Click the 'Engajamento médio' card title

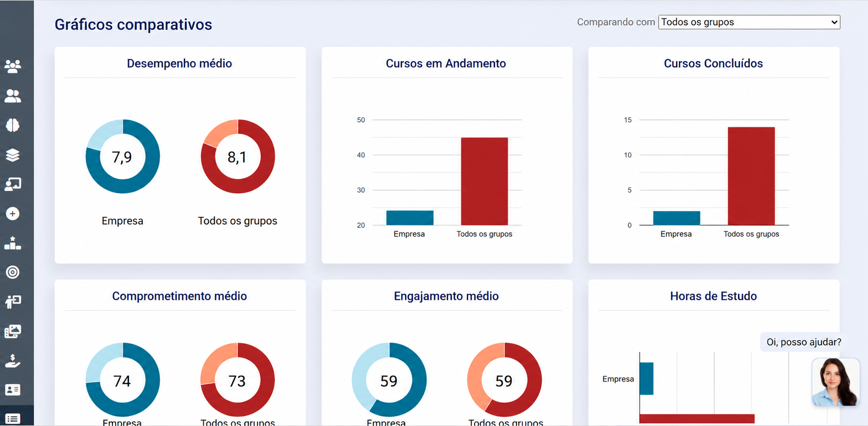pyautogui.click(x=446, y=296)
